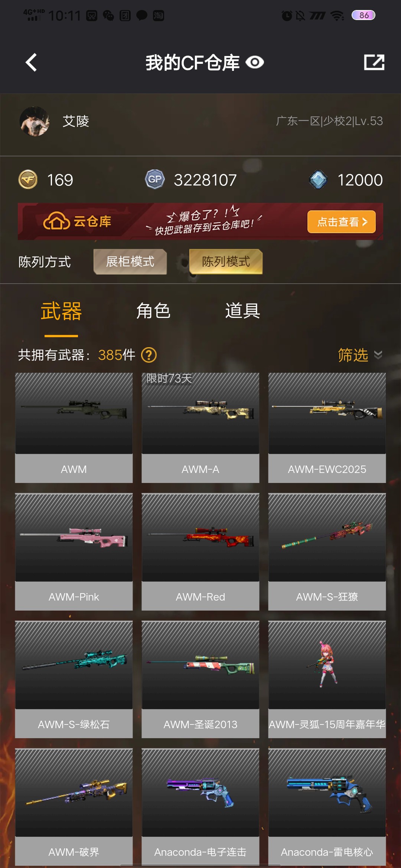Tap the share export icon
The width and height of the screenshot is (401, 868).
(374, 62)
